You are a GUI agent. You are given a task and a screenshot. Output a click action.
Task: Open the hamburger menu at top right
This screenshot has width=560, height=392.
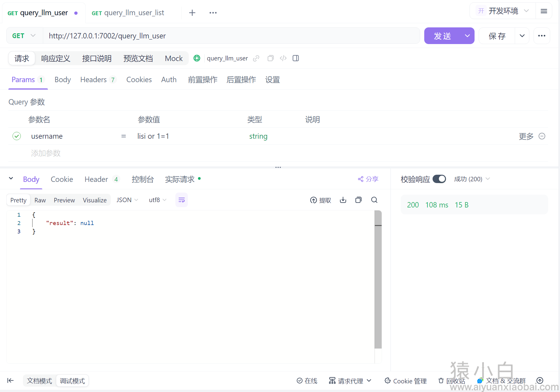tap(544, 11)
